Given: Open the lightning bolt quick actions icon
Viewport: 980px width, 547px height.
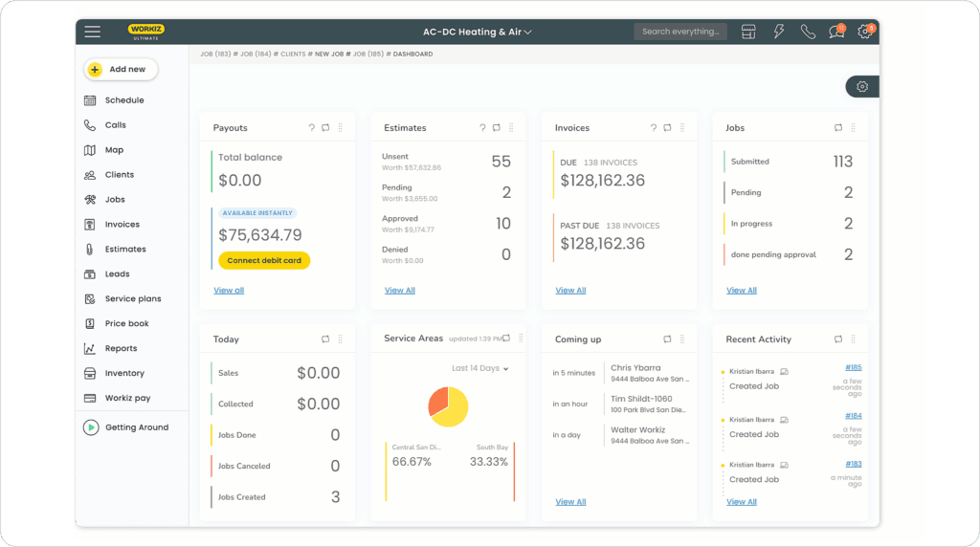Looking at the screenshot, I should pyautogui.click(x=778, y=32).
